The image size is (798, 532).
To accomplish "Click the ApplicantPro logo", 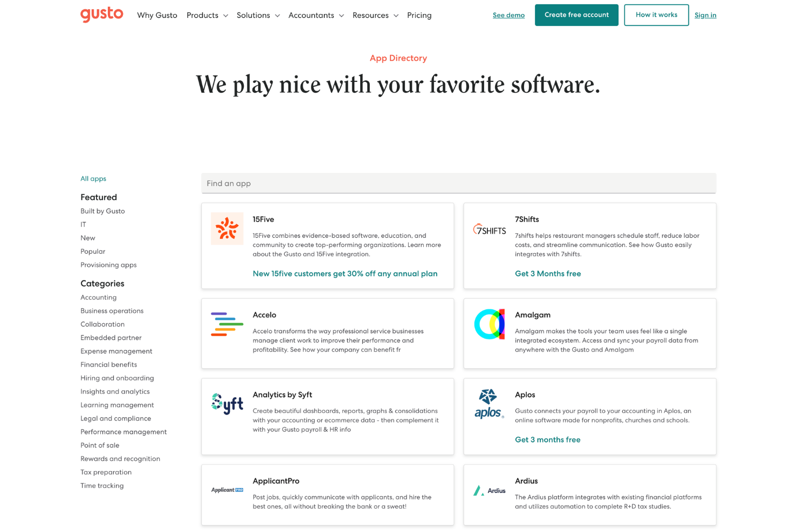I will click(227, 490).
